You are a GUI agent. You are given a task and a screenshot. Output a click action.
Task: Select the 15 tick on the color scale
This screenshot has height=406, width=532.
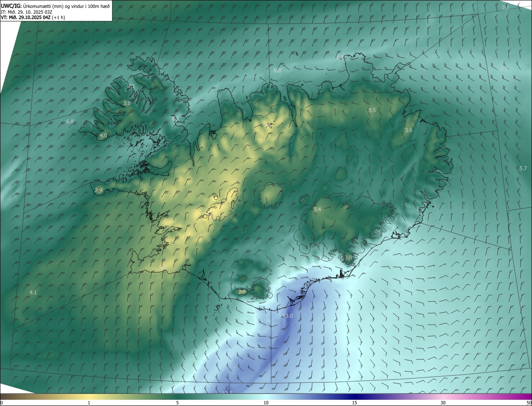click(x=355, y=403)
